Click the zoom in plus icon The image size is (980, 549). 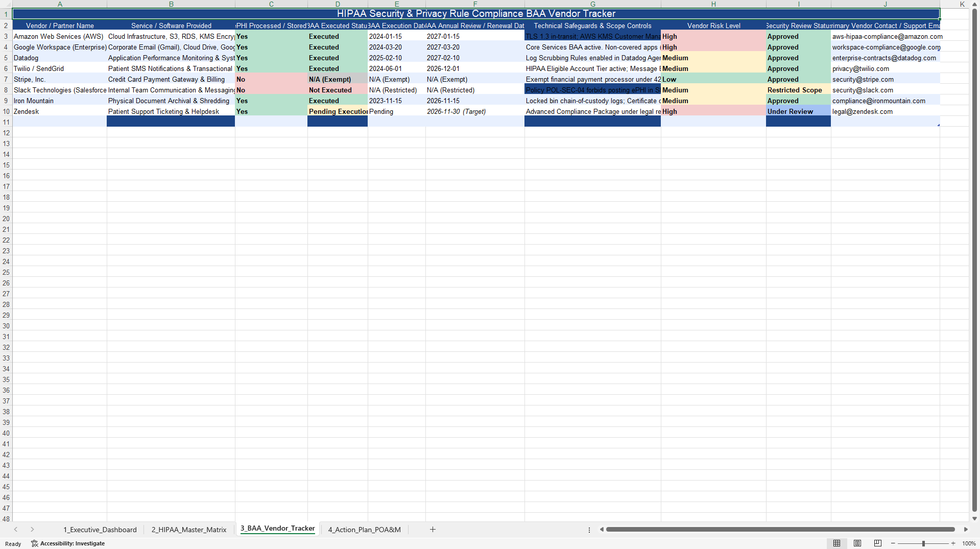[953, 543]
